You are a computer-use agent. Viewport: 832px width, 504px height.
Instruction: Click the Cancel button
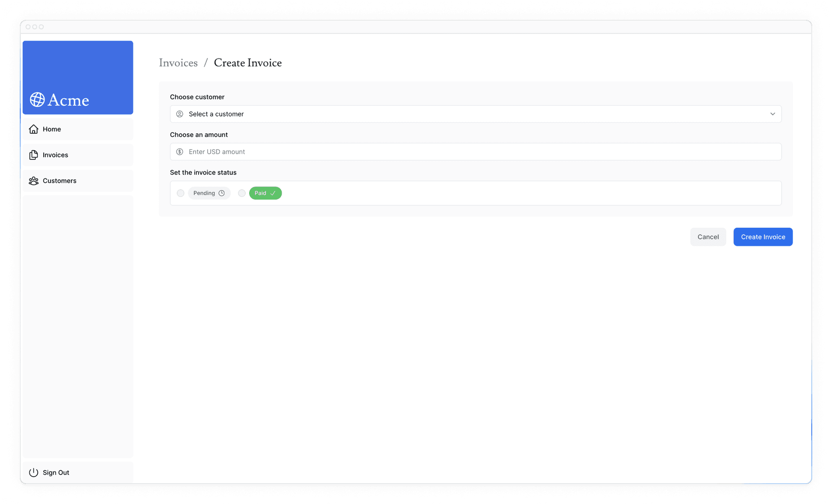[x=708, y=236]
